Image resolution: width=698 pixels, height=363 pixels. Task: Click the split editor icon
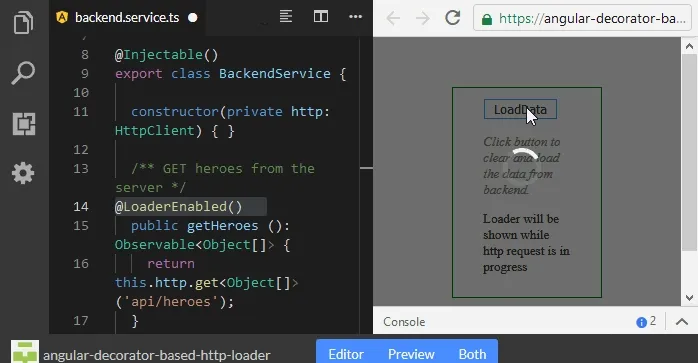[321, 17]
